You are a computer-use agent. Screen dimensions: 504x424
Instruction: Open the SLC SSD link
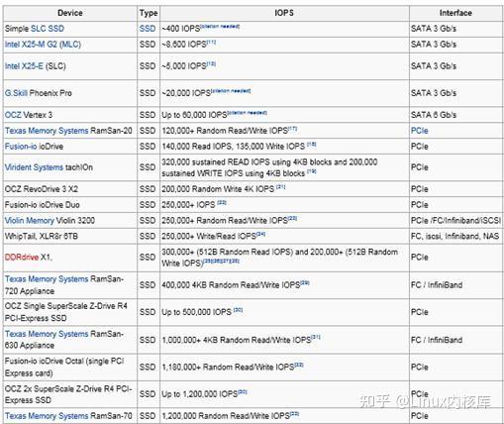(48, 29)
